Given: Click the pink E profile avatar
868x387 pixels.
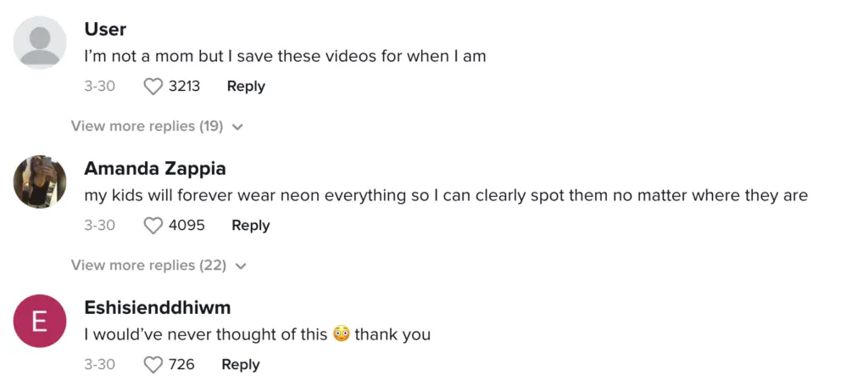Looking at the screenshot, I should (x=40, y=321).
